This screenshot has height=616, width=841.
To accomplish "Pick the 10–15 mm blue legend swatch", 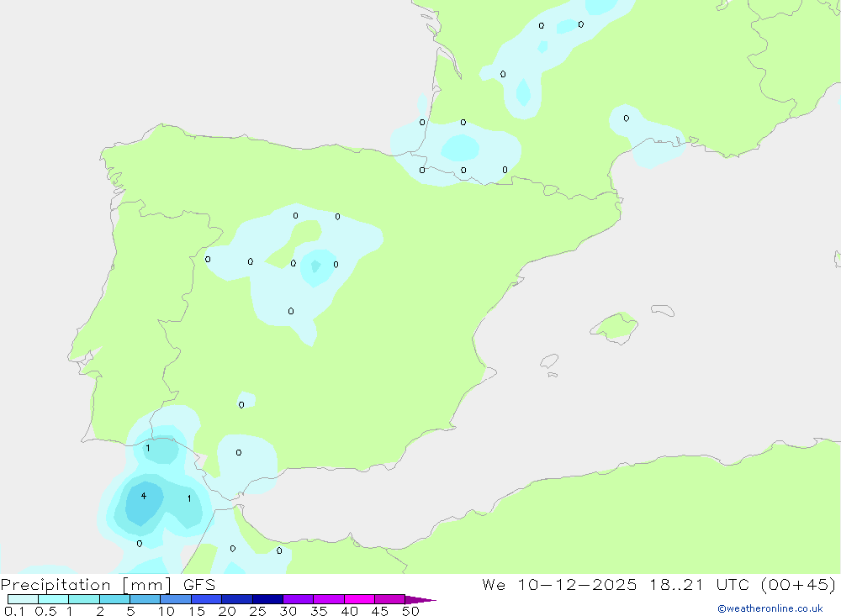I will (x=176, y=599).
